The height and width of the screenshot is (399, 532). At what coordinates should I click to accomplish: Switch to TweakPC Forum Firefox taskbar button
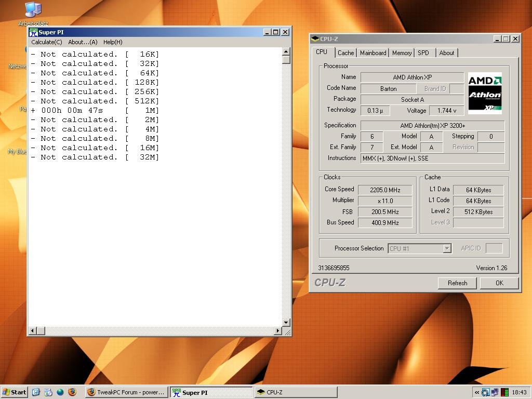pyautogui.click(x=127, y=392)
